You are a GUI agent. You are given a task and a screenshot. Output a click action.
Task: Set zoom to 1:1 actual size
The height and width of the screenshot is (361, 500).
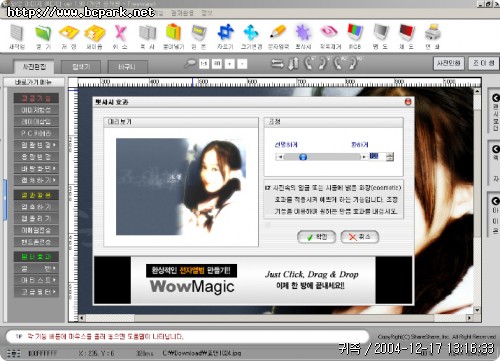tap(204, 64)
